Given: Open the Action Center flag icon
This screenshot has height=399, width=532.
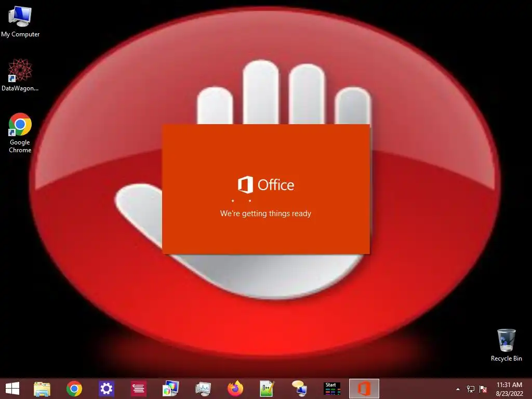Looking at the screenshot, I should point(483,389).
